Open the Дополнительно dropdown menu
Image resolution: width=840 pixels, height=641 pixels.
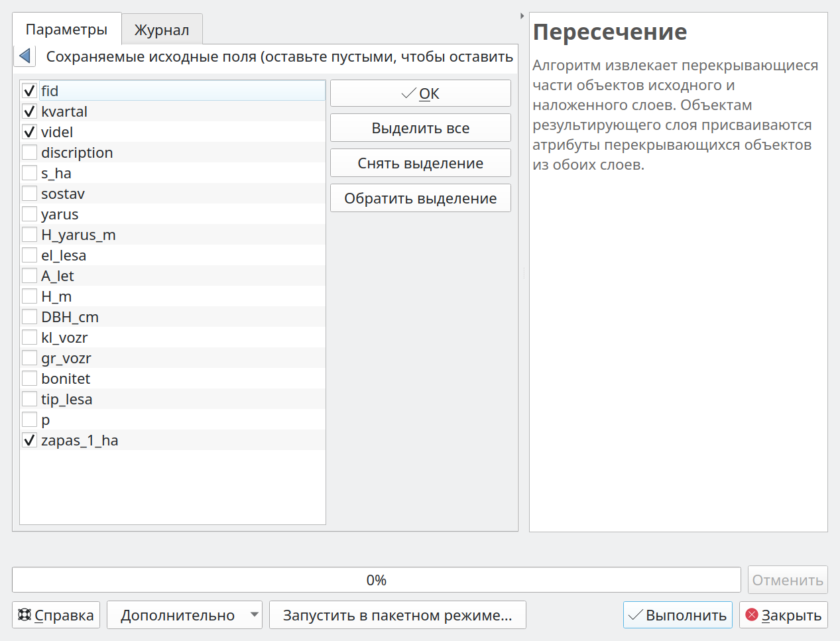tap(184, 615)
